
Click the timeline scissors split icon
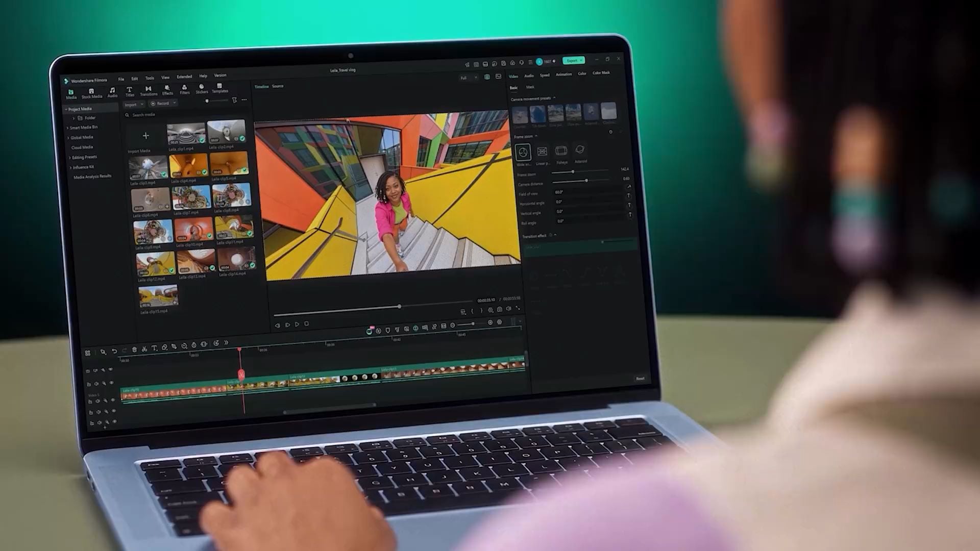pos(144,349)
